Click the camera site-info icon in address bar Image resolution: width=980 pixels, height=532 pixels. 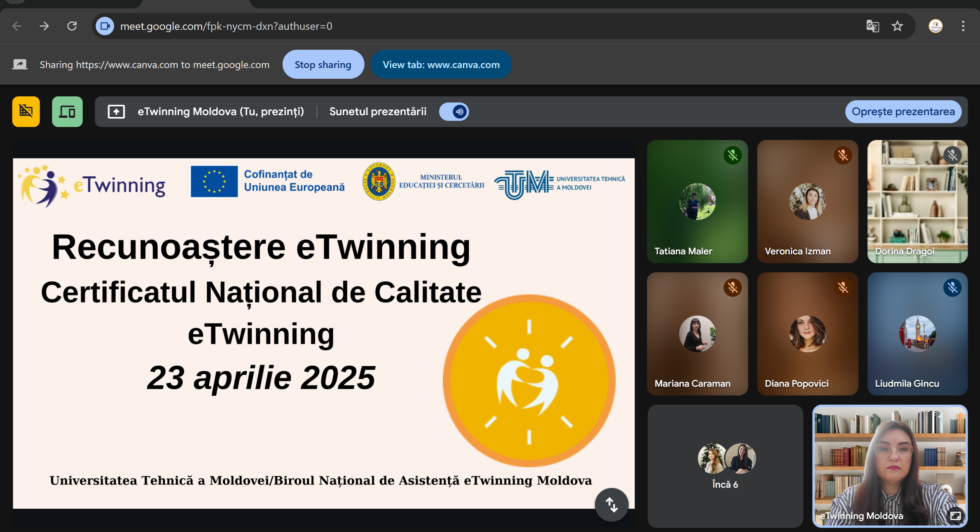coord(105,26)
